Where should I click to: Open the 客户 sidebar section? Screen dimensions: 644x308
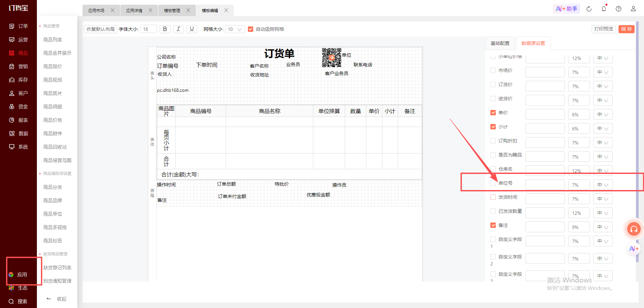[18, 93]
